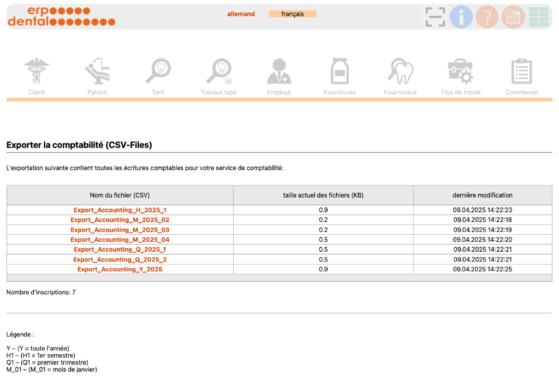Screen dimensions: 559x392
Task: Open the Patient dental chair icon
Action: tap(97, 71)
